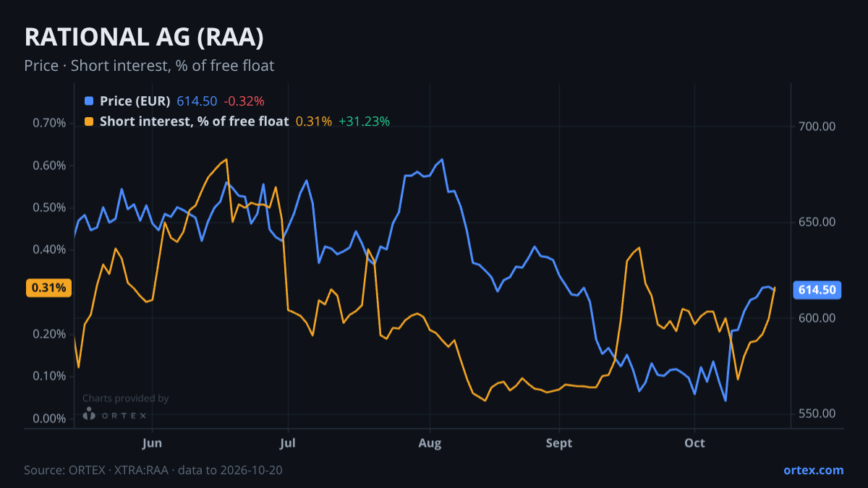Click the 0.10% left axis label
The height and width of the screenshot is (488, 868).
(50, 376)
